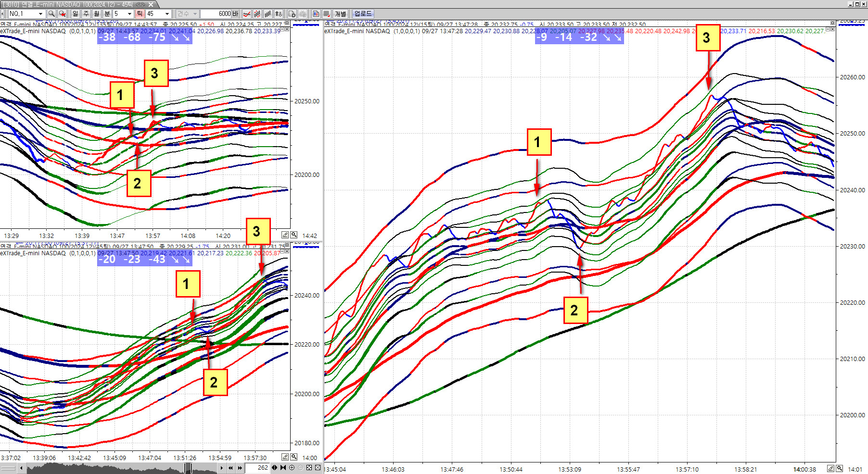Click the pencil draw icon in top-left chart
This screenshot has height=474, width=868.
pos(285,235)
